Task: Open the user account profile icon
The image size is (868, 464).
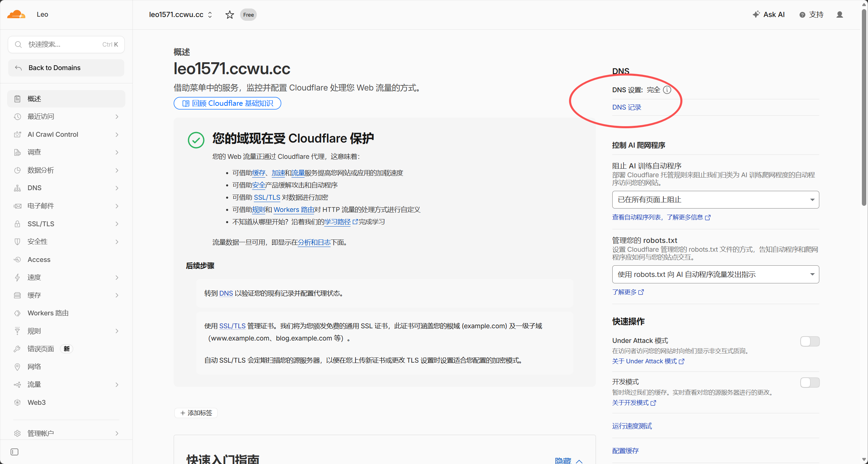Action: tap(839, 15)
